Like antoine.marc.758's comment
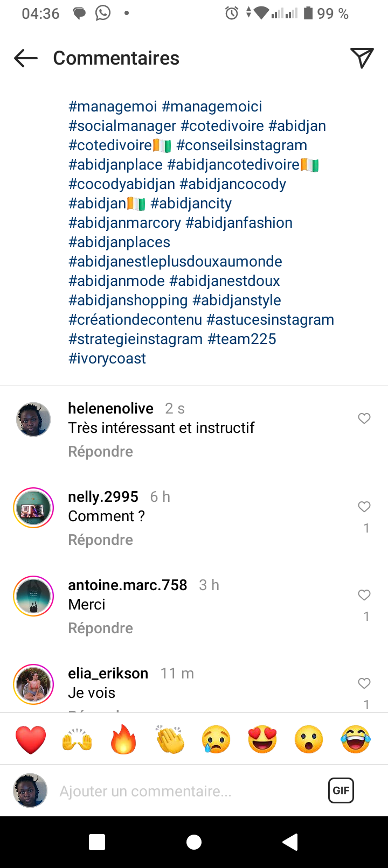The image size is (388, 868). pos(364,595)
